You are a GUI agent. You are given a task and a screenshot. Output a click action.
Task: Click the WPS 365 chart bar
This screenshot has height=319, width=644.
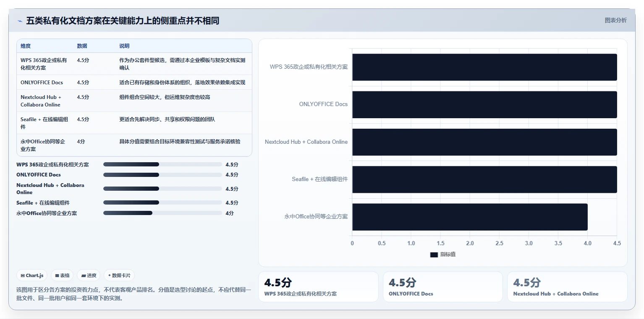tap(484, 67)
